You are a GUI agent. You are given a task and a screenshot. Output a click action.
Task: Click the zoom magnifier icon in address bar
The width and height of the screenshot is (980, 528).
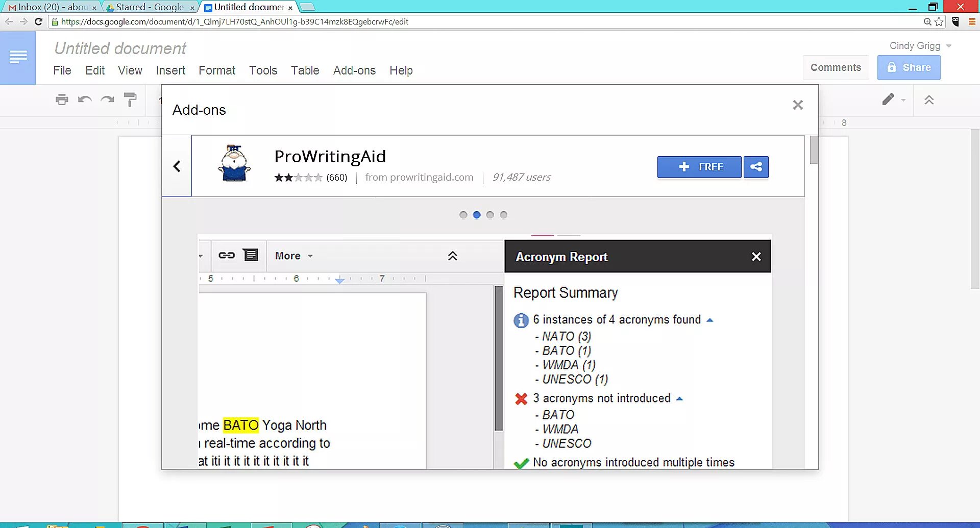pyautogui.click(x=927, y=21)
